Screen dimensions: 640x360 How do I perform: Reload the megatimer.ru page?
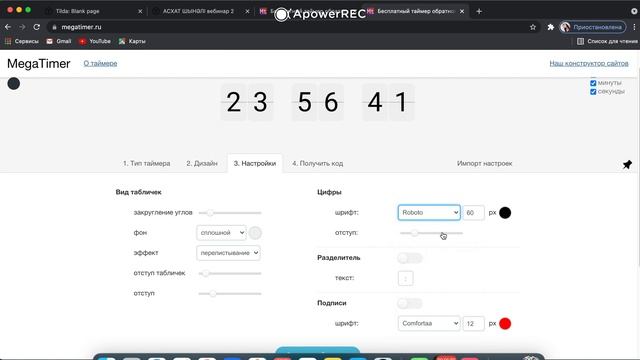(36, 27)
